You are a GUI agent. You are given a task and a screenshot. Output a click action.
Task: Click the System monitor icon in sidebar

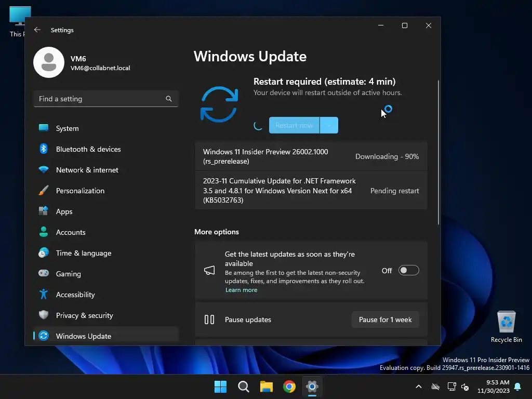coord(44,128)
